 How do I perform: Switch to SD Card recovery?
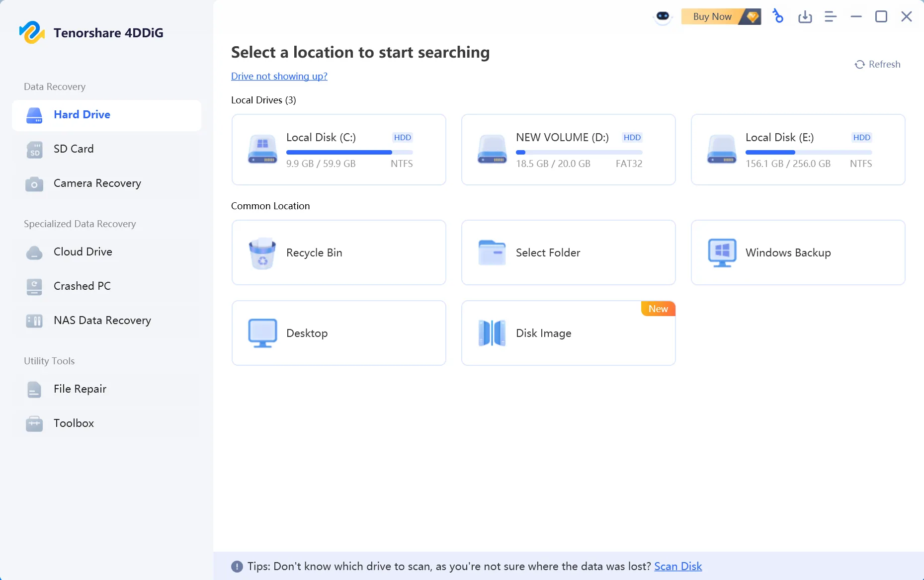[106, 149]
